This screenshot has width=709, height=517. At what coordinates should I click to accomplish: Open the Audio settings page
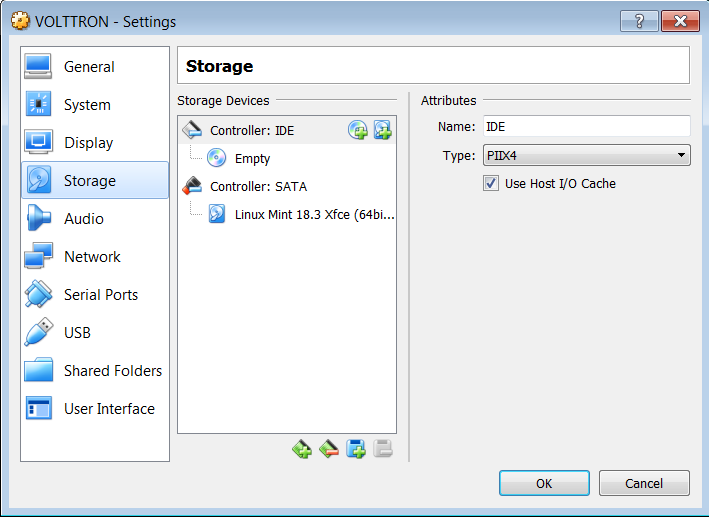[x=95, y=218]
